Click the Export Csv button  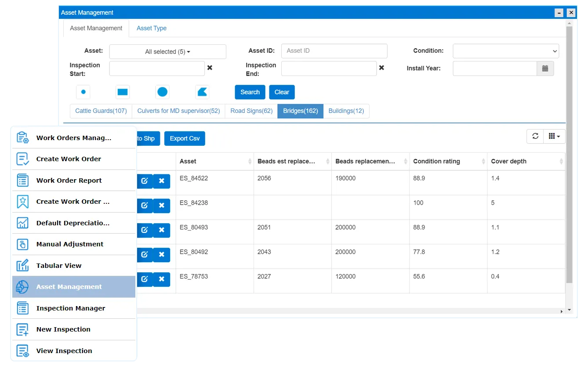coord(185,138)
